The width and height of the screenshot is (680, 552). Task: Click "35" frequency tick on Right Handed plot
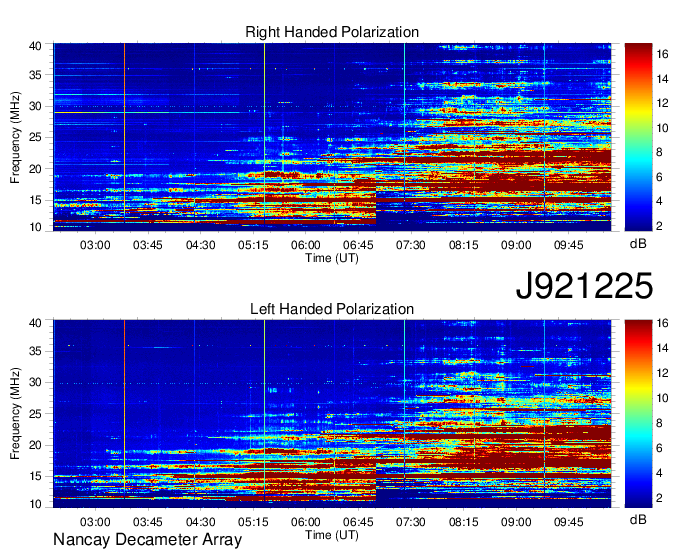pyautogui.click(x=35, y=75)
